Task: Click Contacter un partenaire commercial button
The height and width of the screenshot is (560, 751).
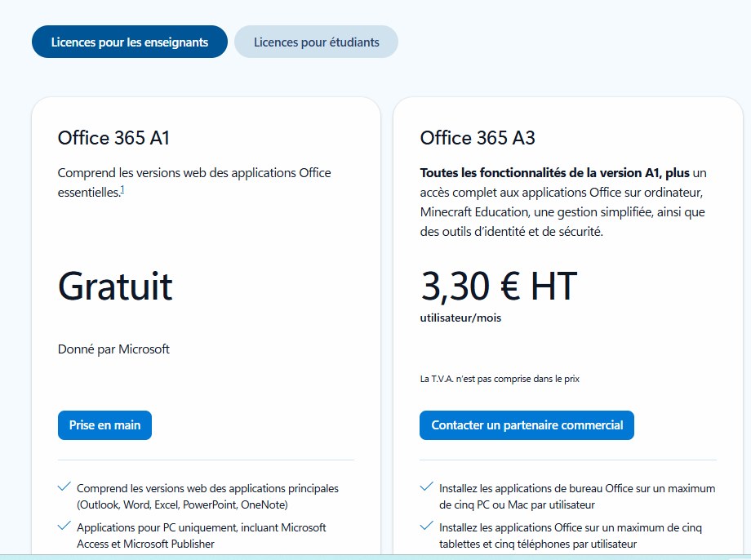Action: [x=527, y=425]
